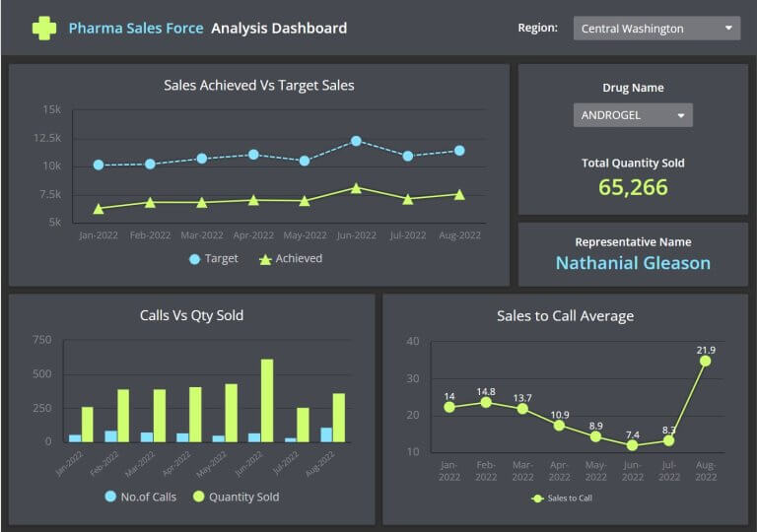Viewport: 757px width, 532px height.
Task: Click the Aug-2022 No.of Calls bar
Action: click(x=326, y=434)
